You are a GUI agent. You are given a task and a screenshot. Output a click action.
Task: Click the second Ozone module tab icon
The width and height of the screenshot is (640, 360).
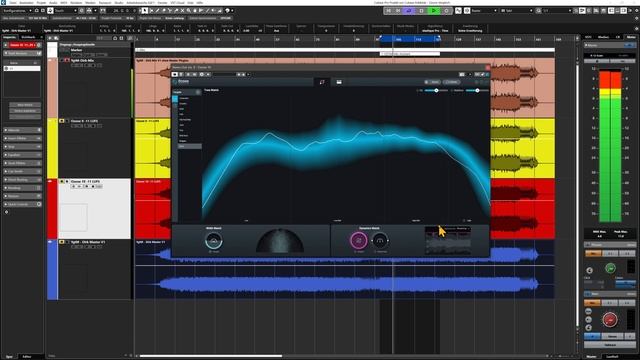click(x=339, y=82)
